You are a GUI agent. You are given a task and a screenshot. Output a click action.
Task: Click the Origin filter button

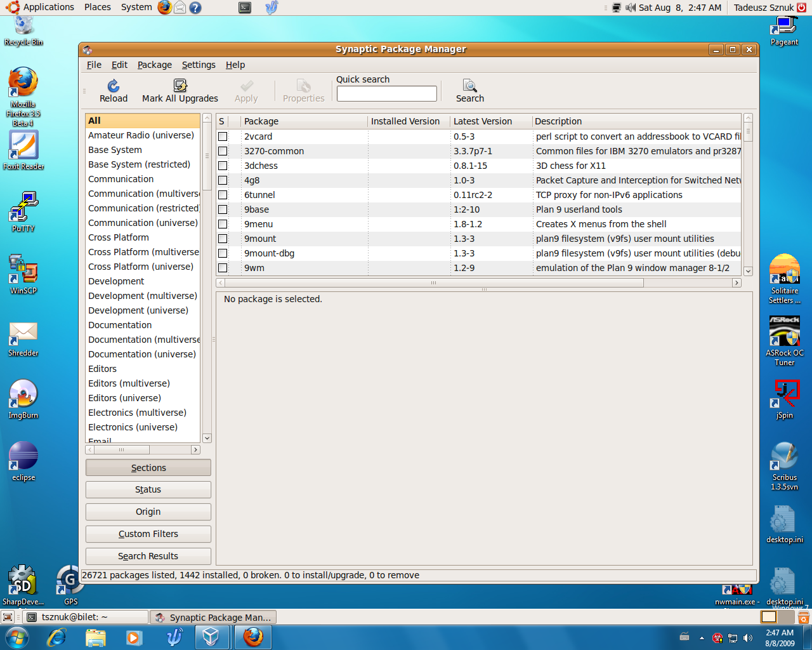click(148, 512)
